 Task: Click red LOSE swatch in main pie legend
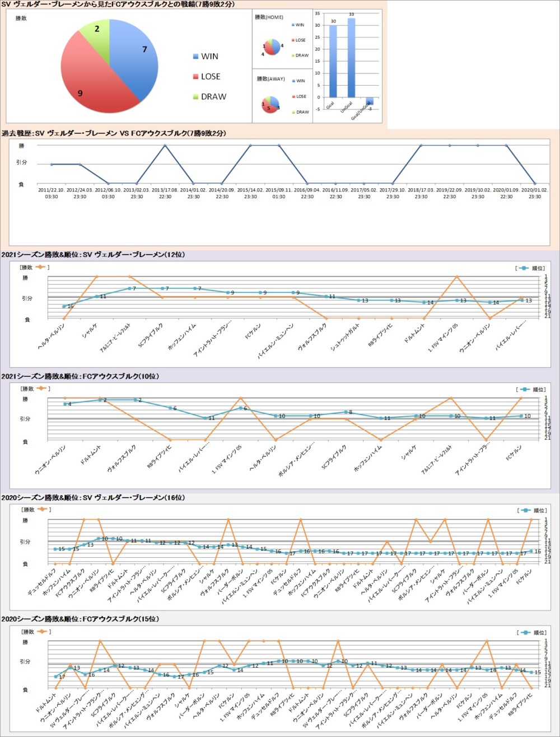[195, 77]
